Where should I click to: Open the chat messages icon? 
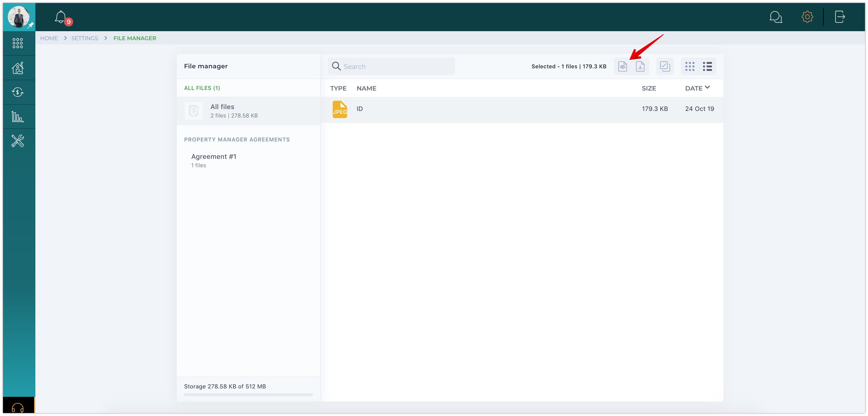(x=776, y=17)
